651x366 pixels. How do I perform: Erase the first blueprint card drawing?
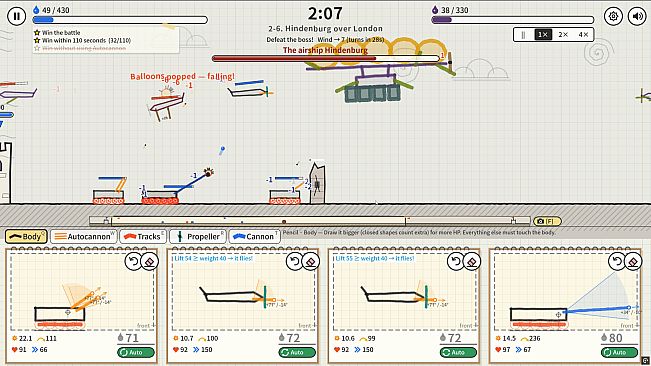tap(149, 261)
